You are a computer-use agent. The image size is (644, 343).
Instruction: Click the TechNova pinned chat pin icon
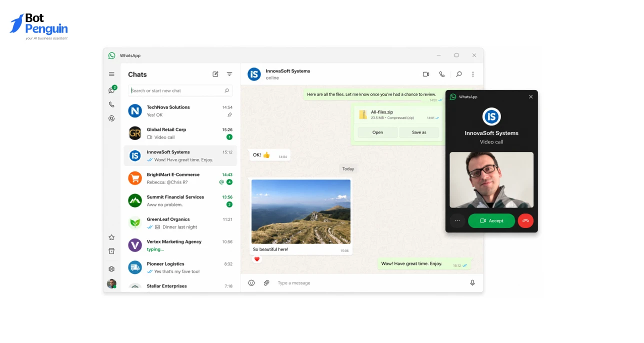tap(229, 115)
